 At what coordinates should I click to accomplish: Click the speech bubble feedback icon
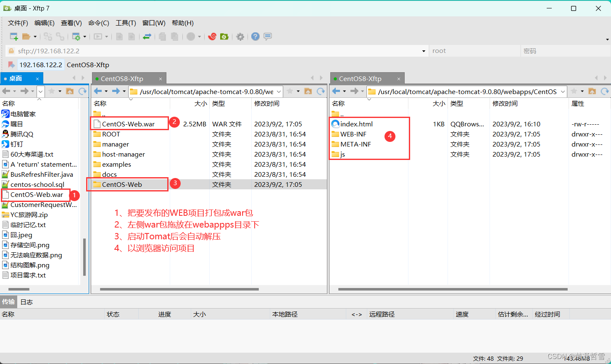click(268, 37)
